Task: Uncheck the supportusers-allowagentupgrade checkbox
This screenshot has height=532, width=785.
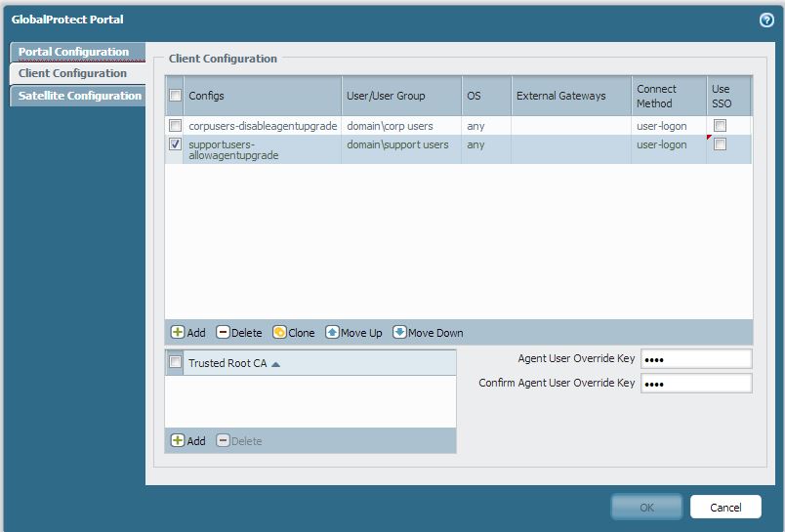Action: coord(175,144)
